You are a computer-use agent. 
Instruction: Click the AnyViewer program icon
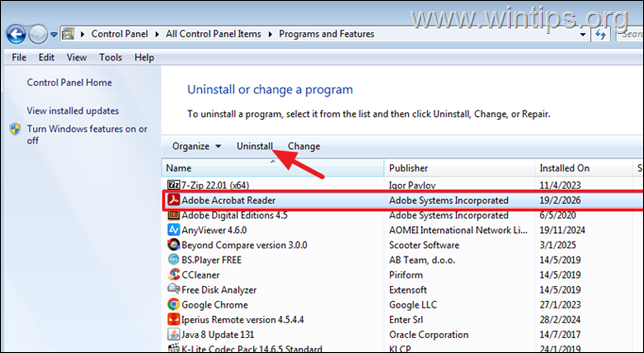coord(174,230)
